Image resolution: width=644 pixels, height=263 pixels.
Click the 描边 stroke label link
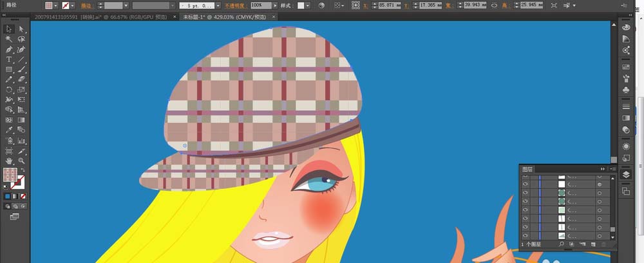coord(88,5)
